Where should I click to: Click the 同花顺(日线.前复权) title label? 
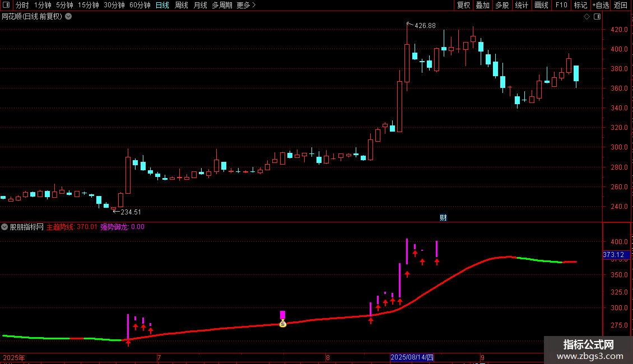32,17
